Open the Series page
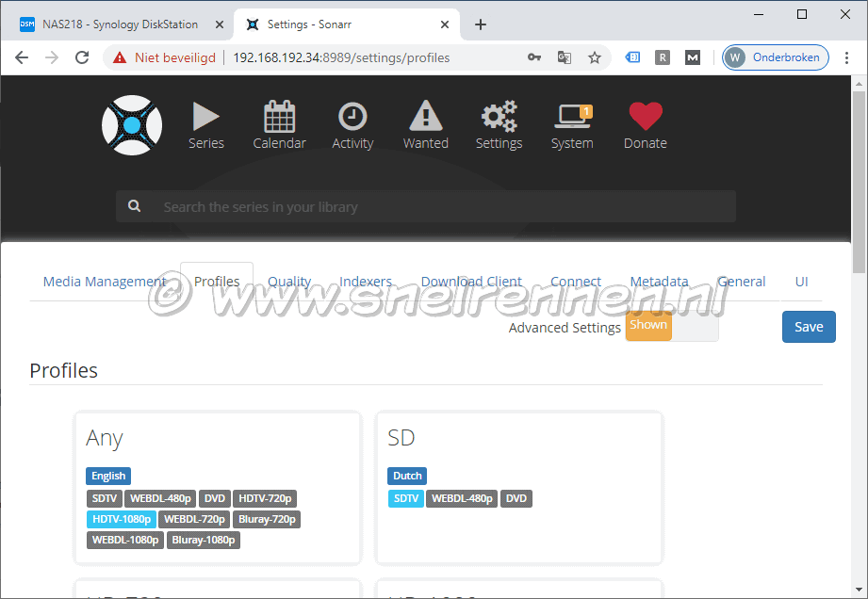868x599 pixels. (206, 125)
